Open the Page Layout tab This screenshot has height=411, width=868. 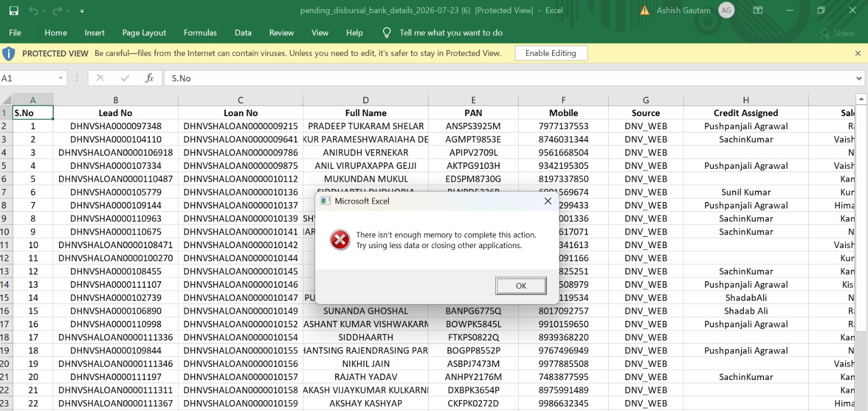click(144, 33)
